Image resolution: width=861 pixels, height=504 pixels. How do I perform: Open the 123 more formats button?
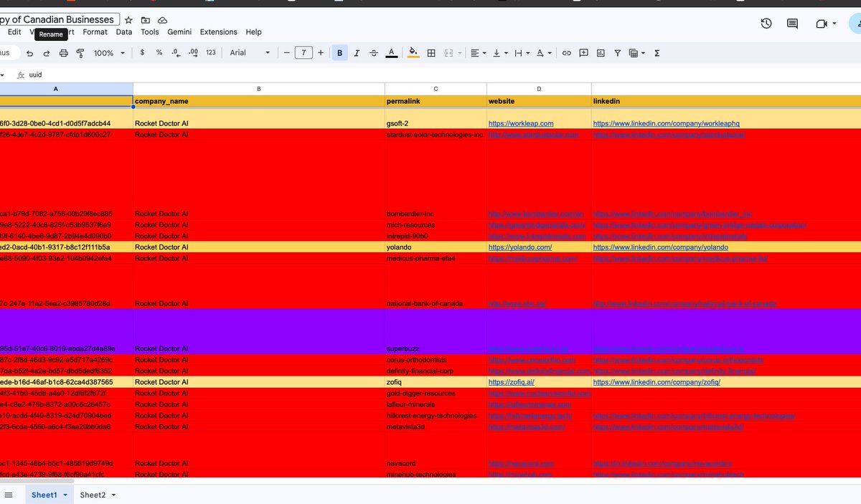point(211,53)
